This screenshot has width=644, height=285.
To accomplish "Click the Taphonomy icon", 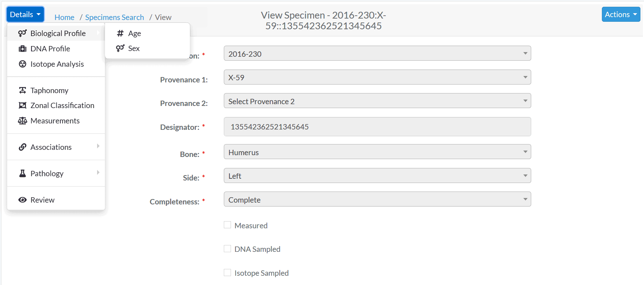I will click(x=22, y=90).
